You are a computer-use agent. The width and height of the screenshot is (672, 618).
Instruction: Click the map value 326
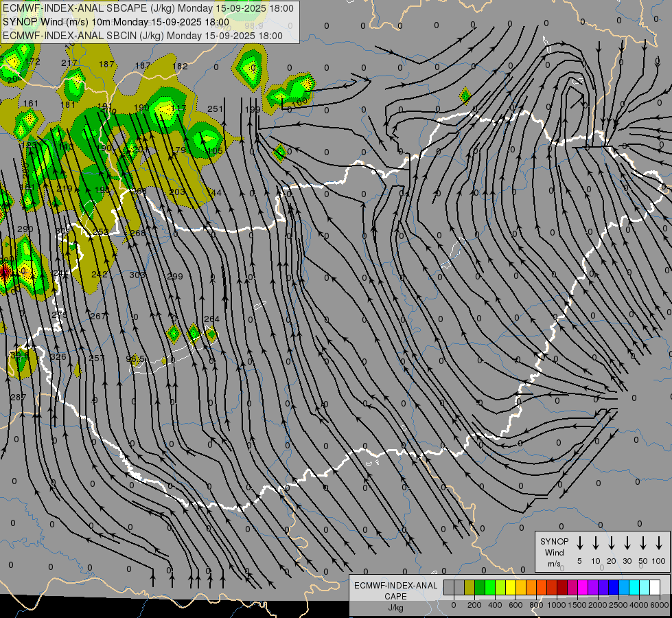58,357
